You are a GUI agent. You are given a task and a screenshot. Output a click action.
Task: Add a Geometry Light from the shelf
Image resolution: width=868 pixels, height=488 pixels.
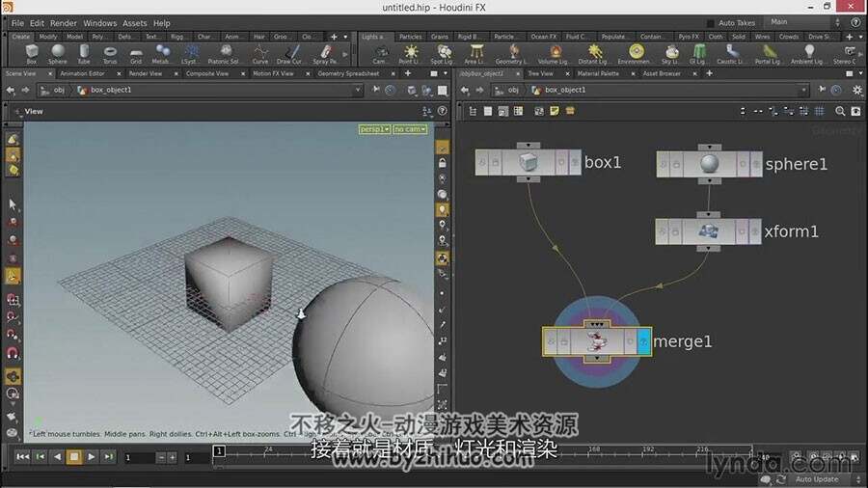[x=511, y=54]
